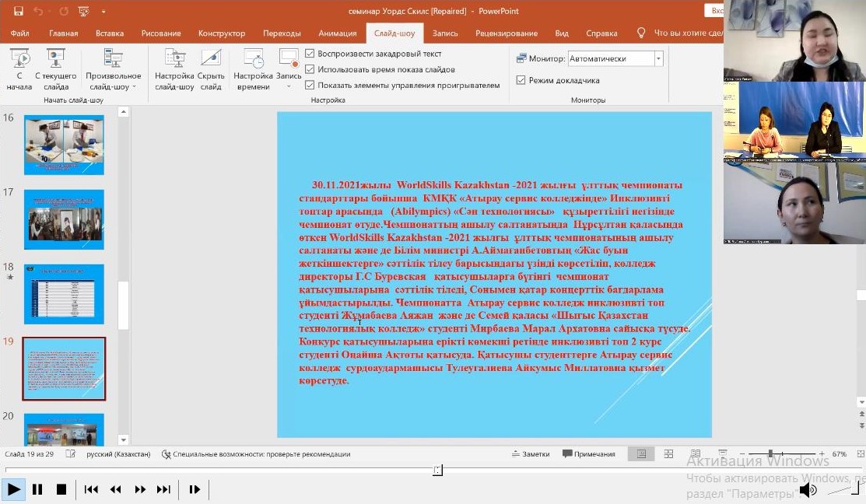Toggle 'Использовать время показа слайдов' checkbox
This screenshot has width=866, height=504.
(x=310, y=69)
